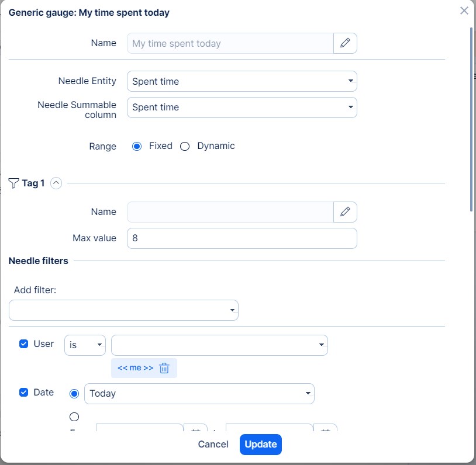Select the Dynamic range option
This screenshot has height=465, width=476.
tap(185, 146)
